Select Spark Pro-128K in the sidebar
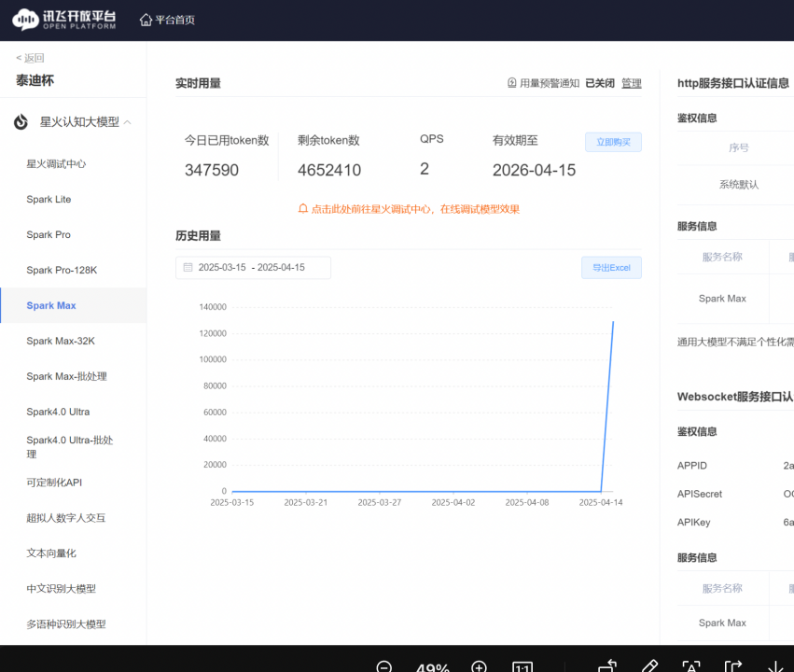This screenshot has width=794, height=672. pyautogui.click(x=62, y=270)
